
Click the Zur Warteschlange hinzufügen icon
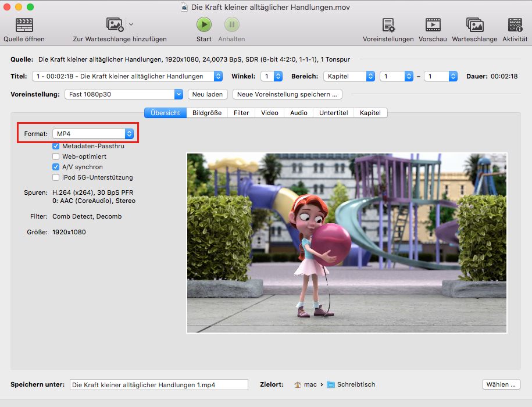[115, 24]
